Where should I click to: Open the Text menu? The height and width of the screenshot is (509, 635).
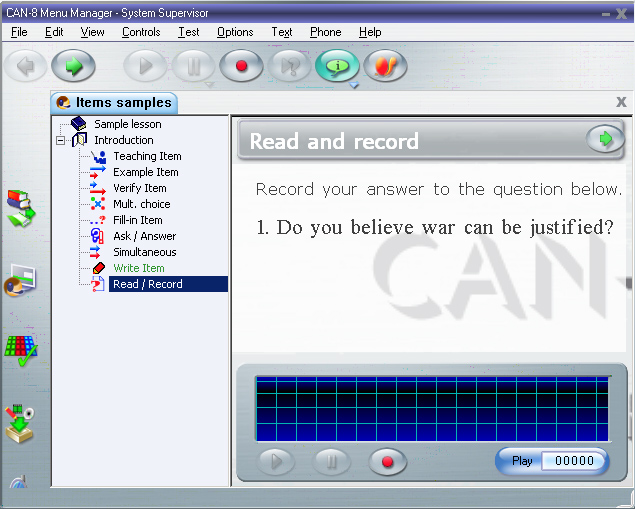coord(282,32)
